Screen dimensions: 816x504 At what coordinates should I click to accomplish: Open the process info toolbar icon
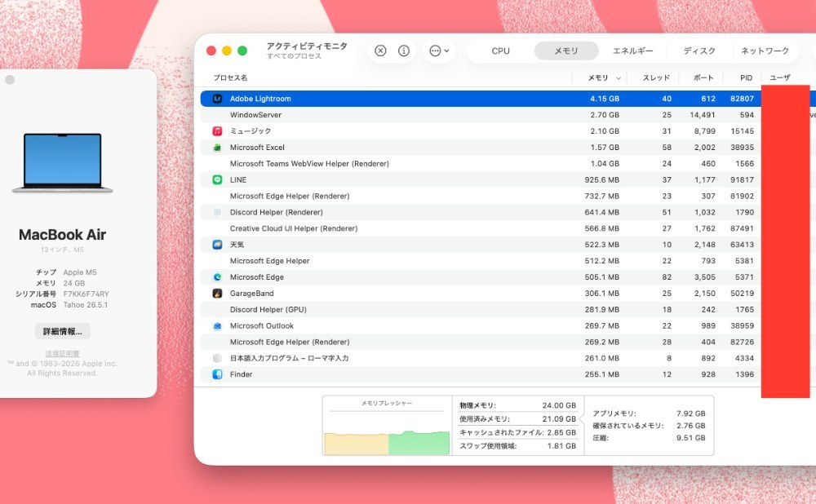click(404, 51)
